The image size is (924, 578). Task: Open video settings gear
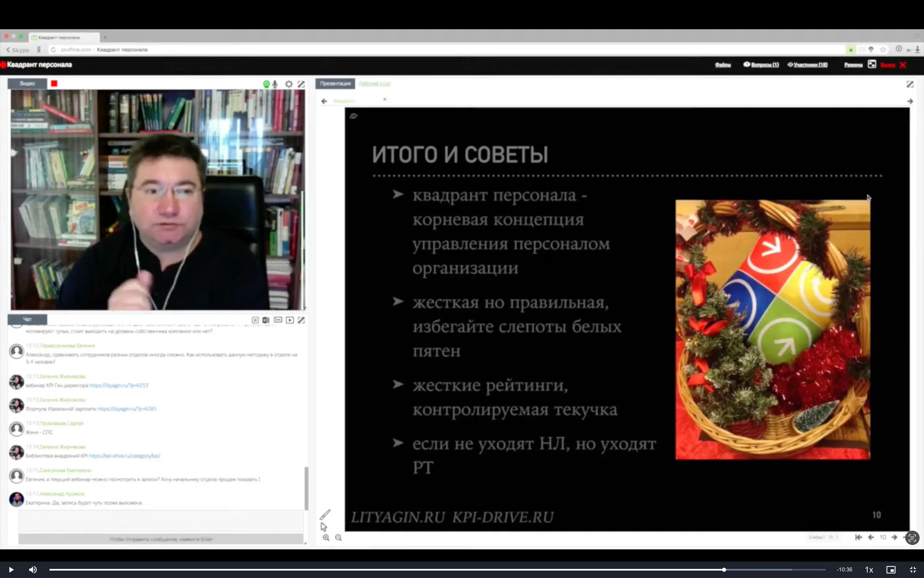[x=289, y=84]
